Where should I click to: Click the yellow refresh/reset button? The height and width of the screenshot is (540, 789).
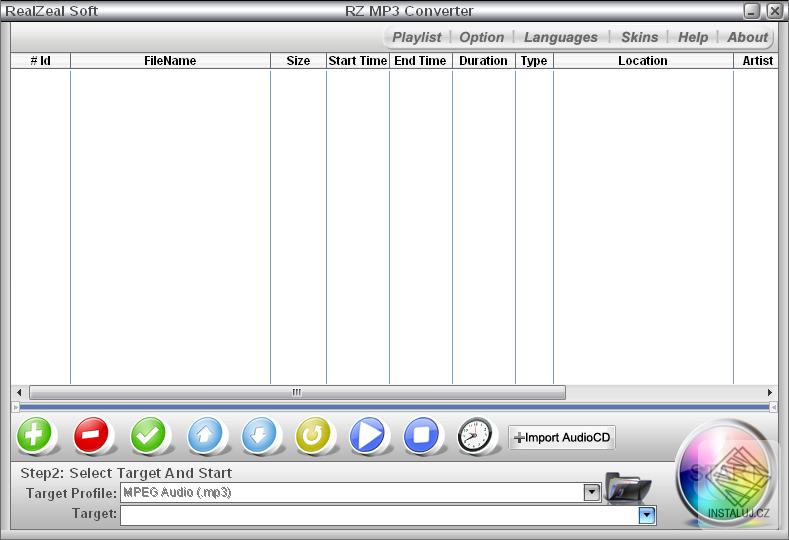click(x=313, y=434)
